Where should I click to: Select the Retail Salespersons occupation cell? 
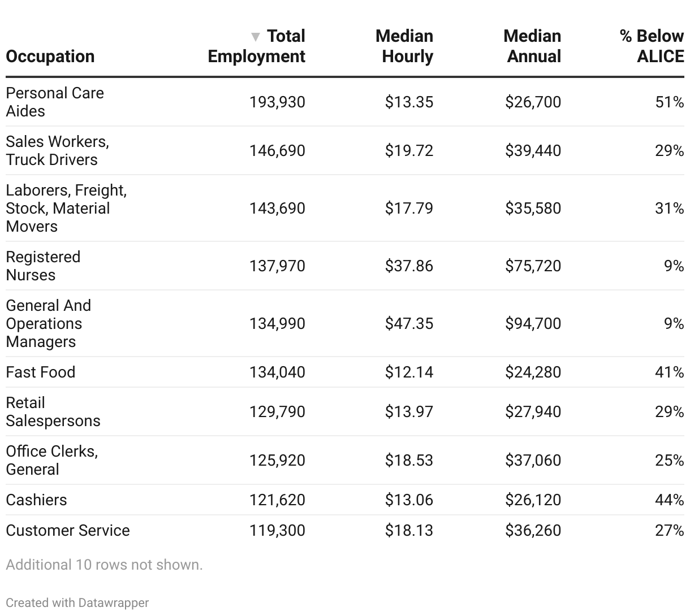pyautogui.click(x=53, y=411)
